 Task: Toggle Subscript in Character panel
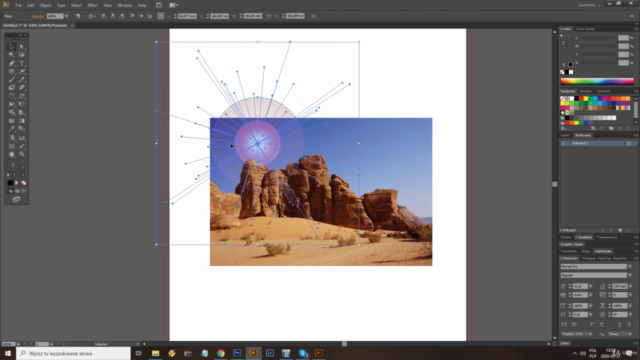[x=602, y=324]
